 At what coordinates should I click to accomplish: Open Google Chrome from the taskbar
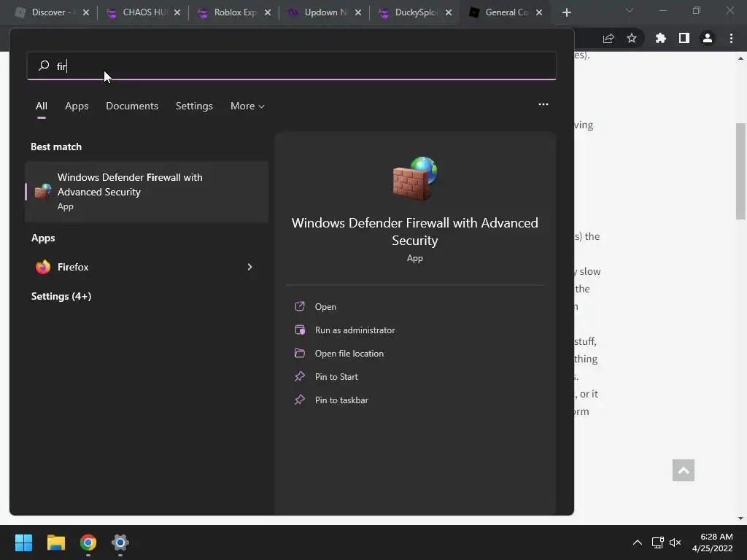[88, 542]
